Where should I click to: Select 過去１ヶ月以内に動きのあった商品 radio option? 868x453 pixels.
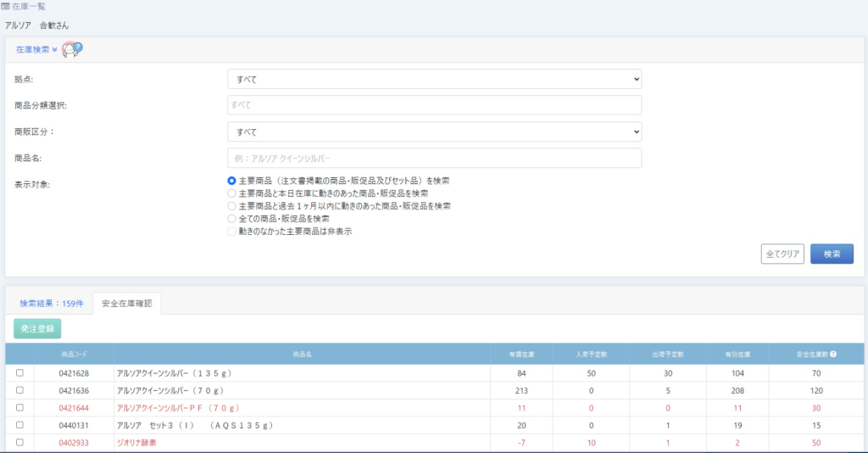pos(232,205)
